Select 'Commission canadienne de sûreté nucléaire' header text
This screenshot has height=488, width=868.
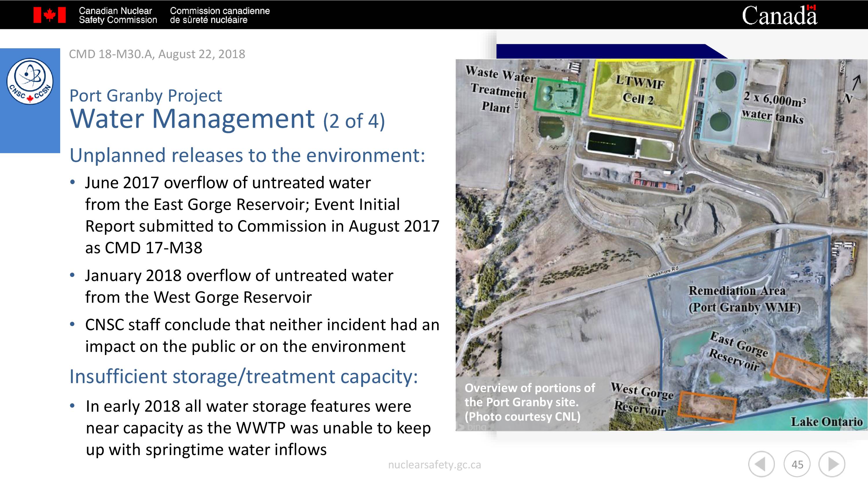220,15
